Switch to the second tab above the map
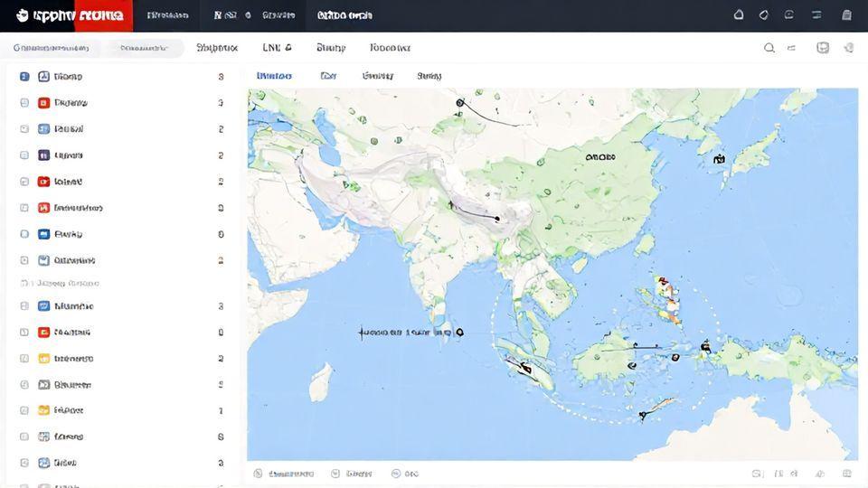The height and width of the screenshot is (488, 868). click(328, 76)
